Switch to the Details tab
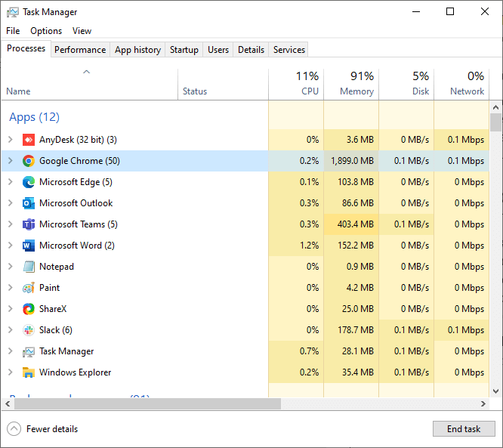The width and height of the screenshot is (503, 448). point(251,50)
